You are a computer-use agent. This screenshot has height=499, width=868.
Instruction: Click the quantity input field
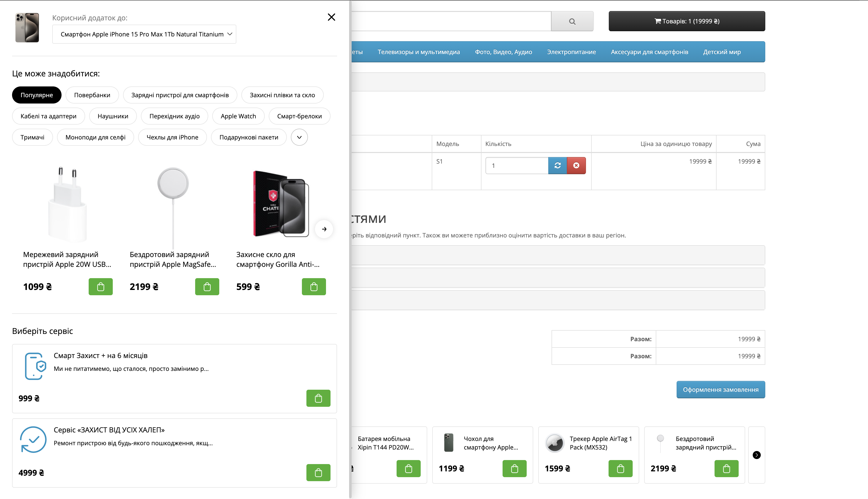coord(516,166)
